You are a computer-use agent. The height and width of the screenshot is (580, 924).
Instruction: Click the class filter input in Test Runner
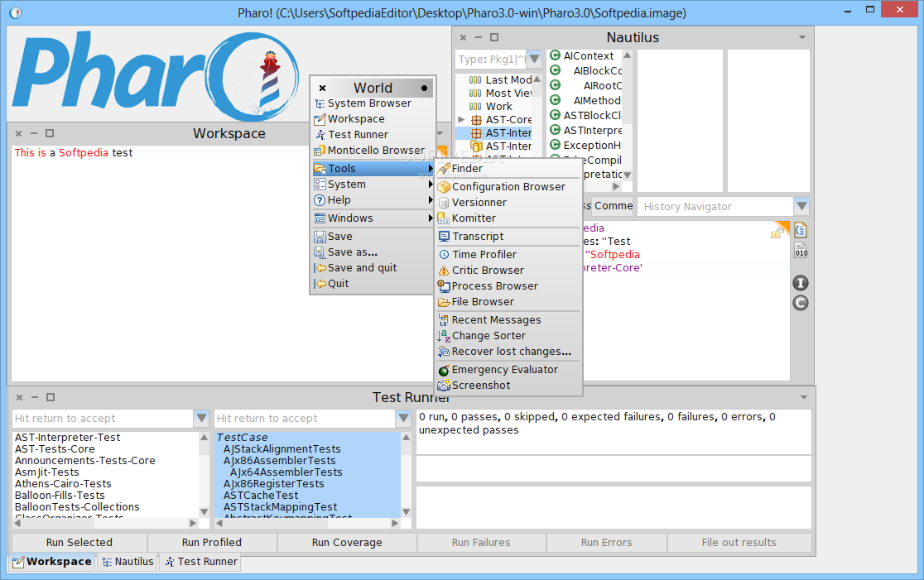coord(306,418)
